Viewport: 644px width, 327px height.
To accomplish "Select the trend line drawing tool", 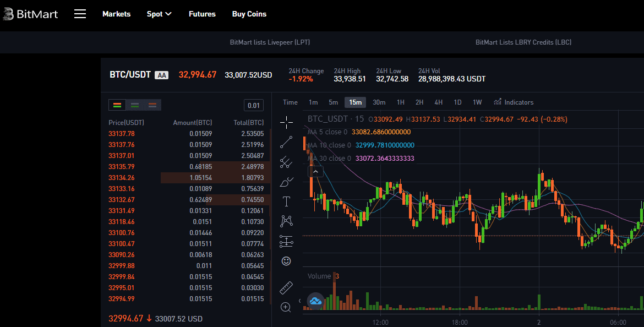I will (x=286, y=141).
